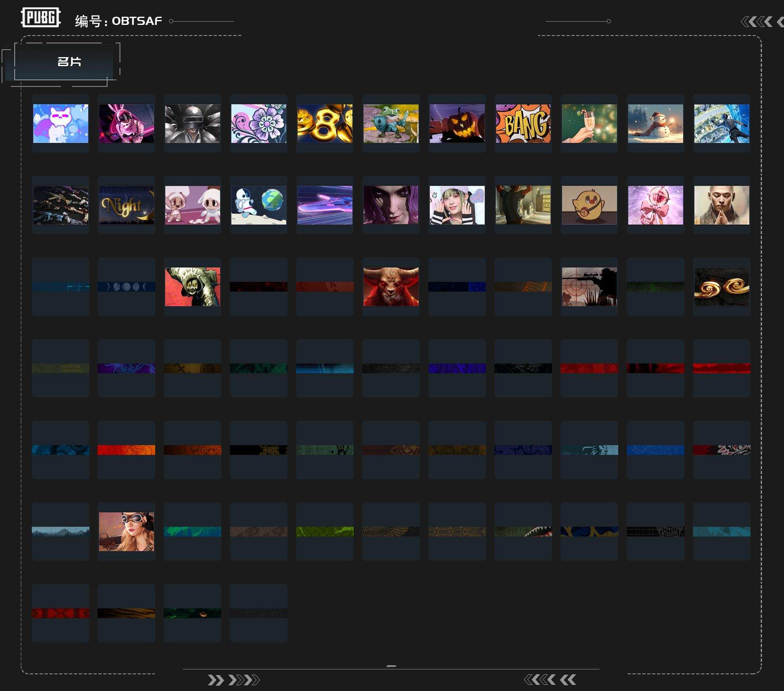Select the moon phases banner nameplate
Image resolution: width=784 pixels, height=691 pixels.
(x=127, y=287)
